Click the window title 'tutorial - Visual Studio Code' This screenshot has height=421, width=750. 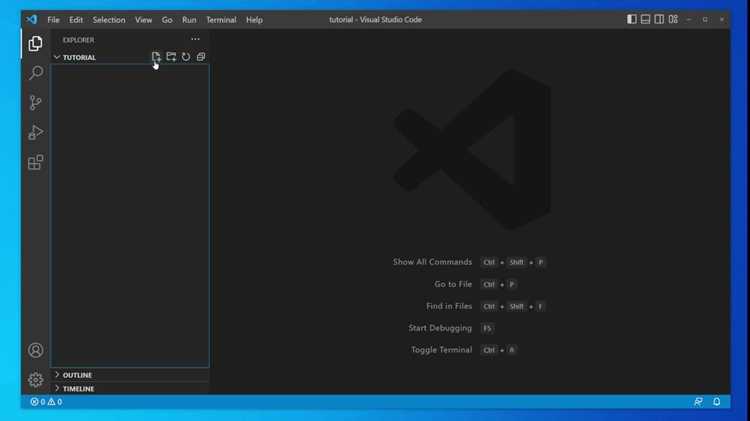(x=375, y=20)
